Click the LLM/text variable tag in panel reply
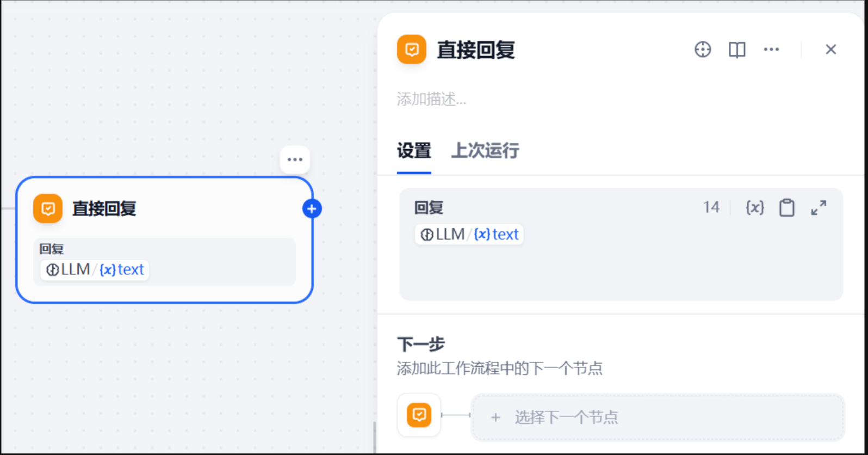The image size is (868, 455). (469, 234)
